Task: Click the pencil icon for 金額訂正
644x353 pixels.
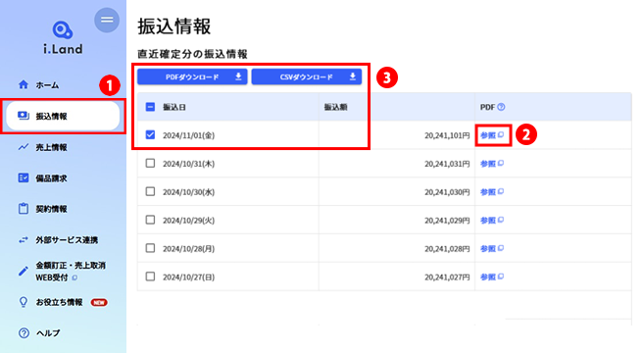Action: (x=24, y=271)
